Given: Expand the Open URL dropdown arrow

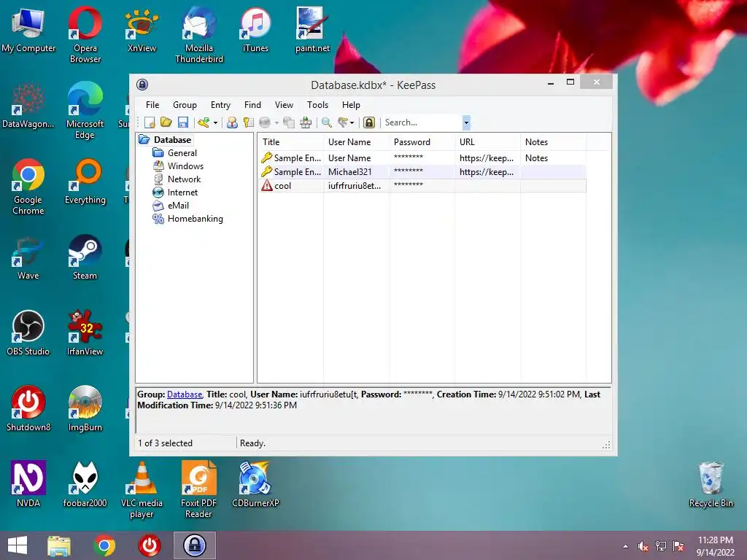Looking at the screenshot, I should [276, 122].
